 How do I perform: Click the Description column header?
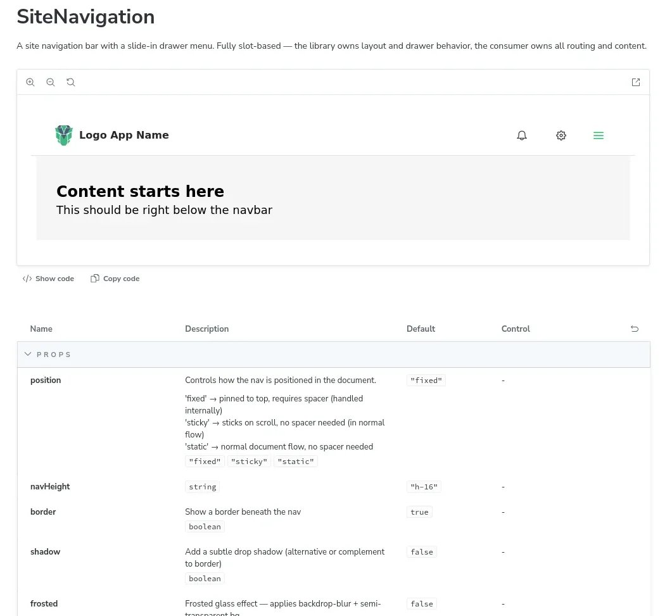pos(207,329)
